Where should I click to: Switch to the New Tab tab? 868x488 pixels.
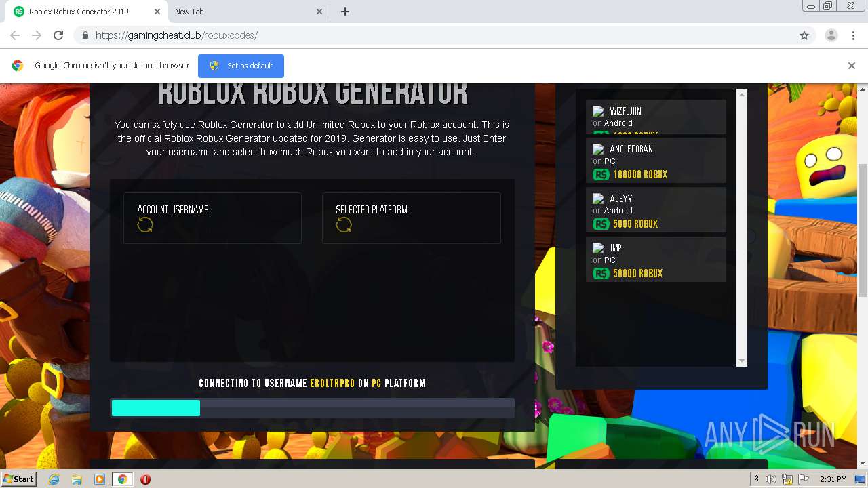tap(248, 12)
